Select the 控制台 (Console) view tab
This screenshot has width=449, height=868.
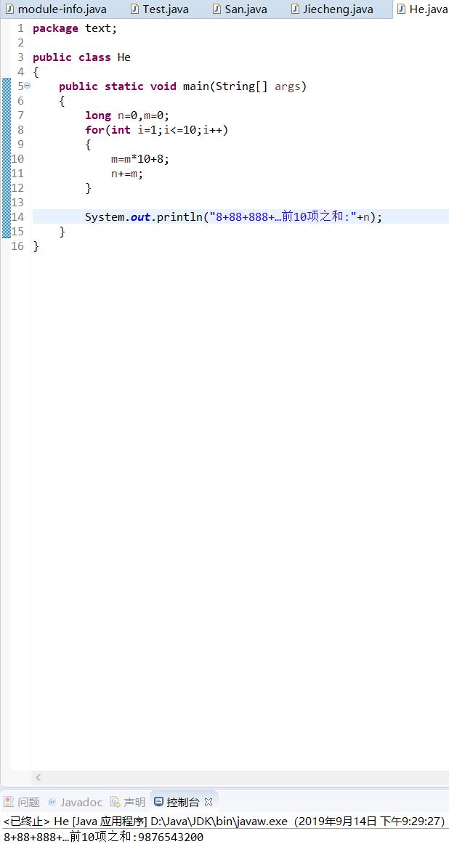pyautogui.click(x=182, y=802)
